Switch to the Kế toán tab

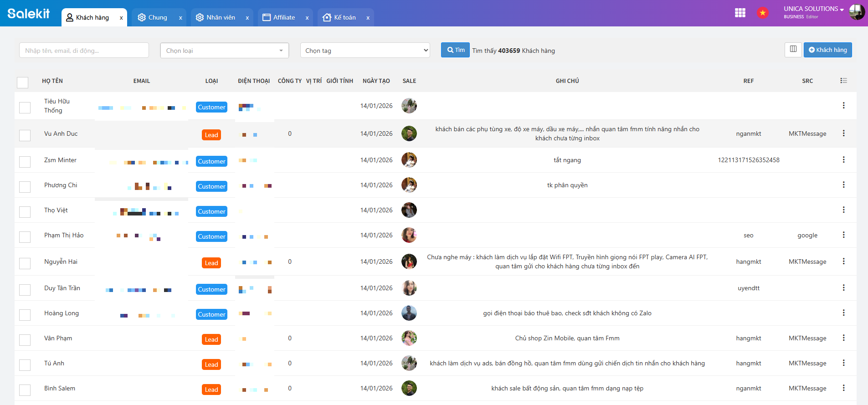pyautogui.click(x=344, y=18)
